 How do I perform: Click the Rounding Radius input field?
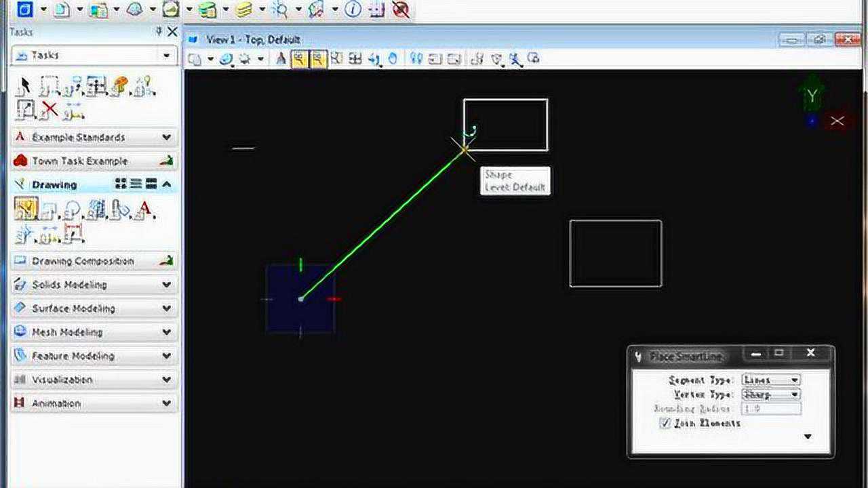771,409
